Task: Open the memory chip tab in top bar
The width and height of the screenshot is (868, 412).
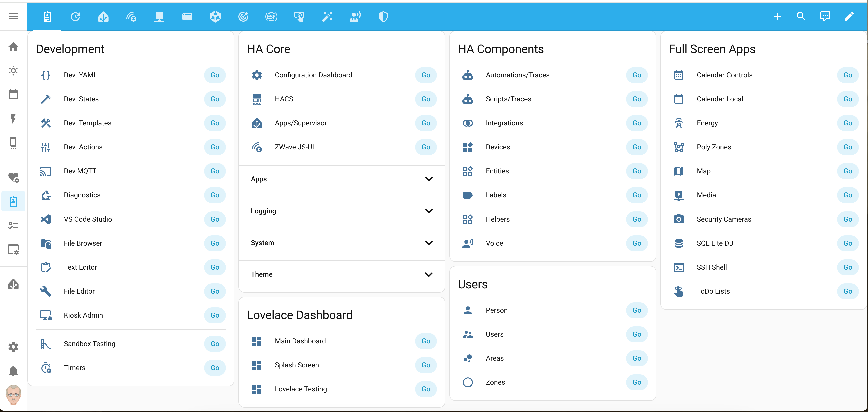Action: (187, 16)
